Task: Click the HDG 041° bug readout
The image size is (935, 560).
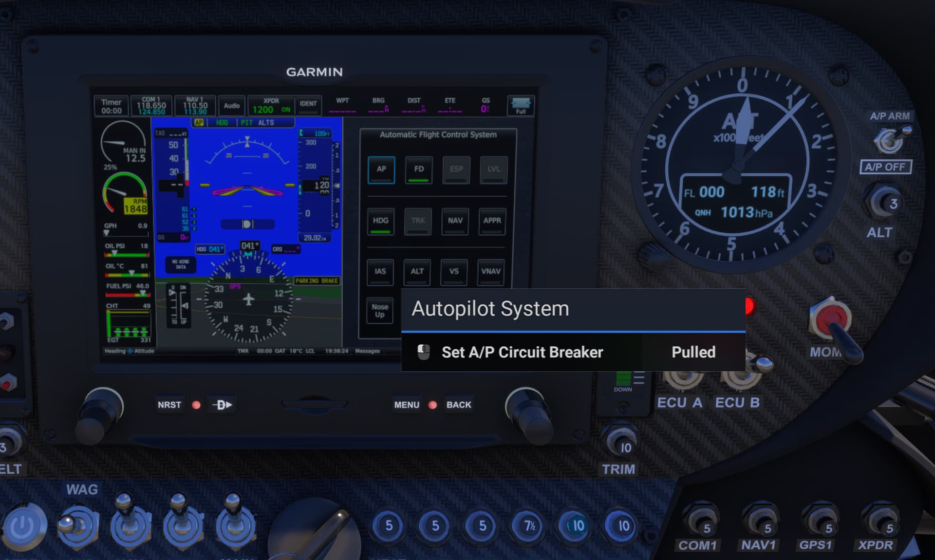Action: pyautogui.click(x=210, y=249)
